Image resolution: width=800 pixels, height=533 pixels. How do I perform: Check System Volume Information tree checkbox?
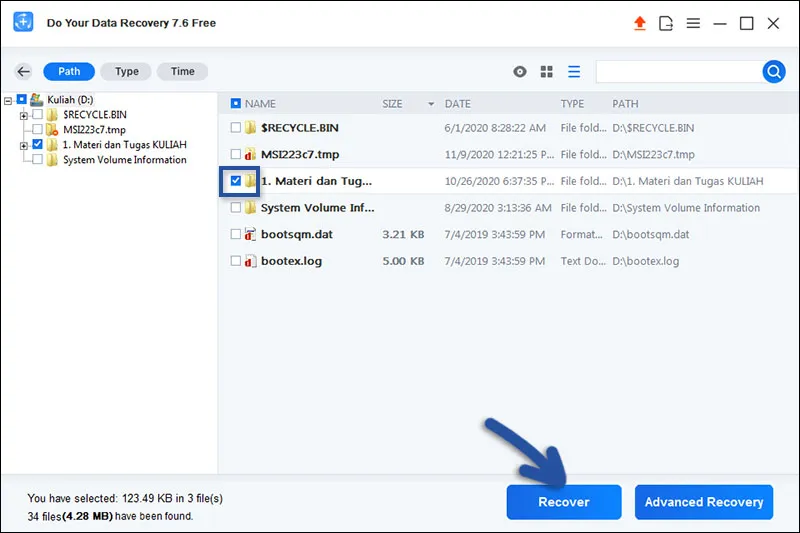37,159
